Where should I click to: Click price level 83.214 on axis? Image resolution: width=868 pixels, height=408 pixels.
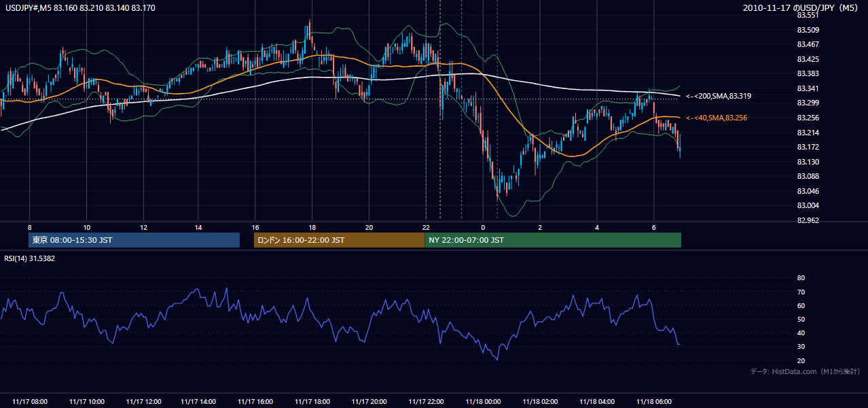[x=807, y=132]
